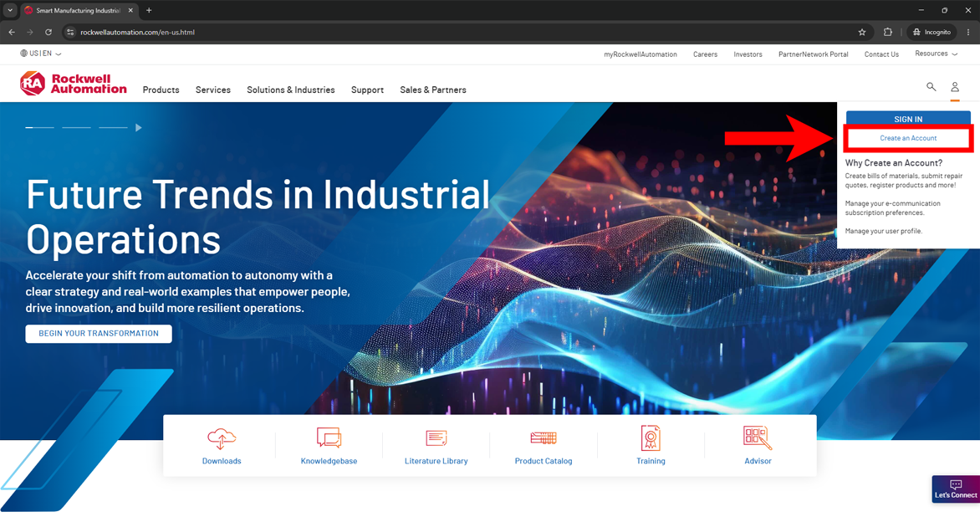Click the Downloads cloud icon
The width and height of the screenshot is (980, 527).
click(x=222, y=438)
